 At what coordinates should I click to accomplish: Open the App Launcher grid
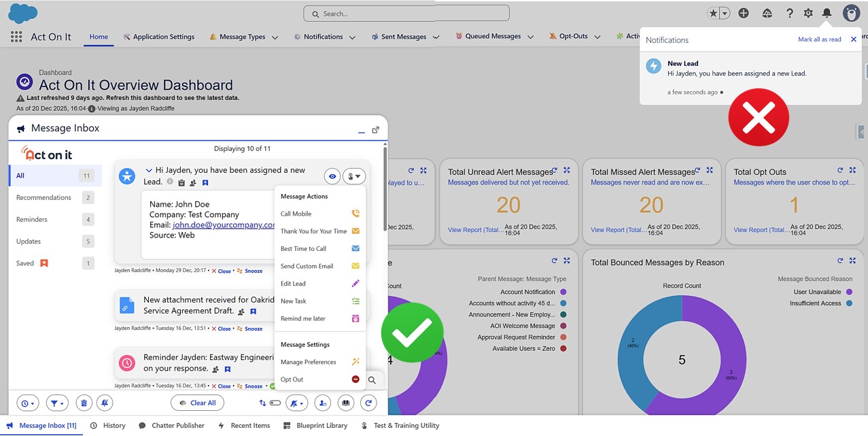pyautogui.click(x=16, y=37)
